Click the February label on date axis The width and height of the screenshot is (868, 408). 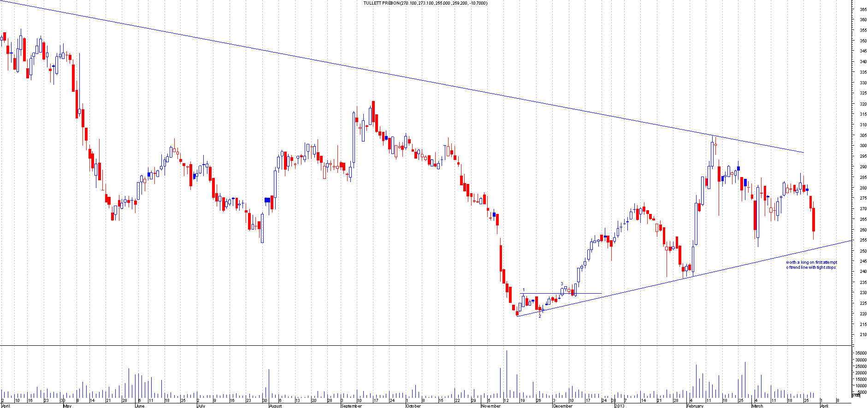click(695, 406)
